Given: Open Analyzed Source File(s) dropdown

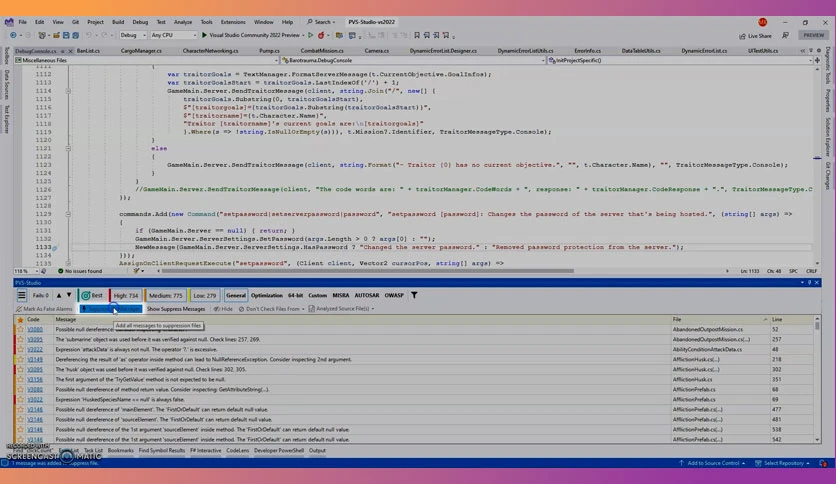Looking at the screenshot, I should (341, 309).
